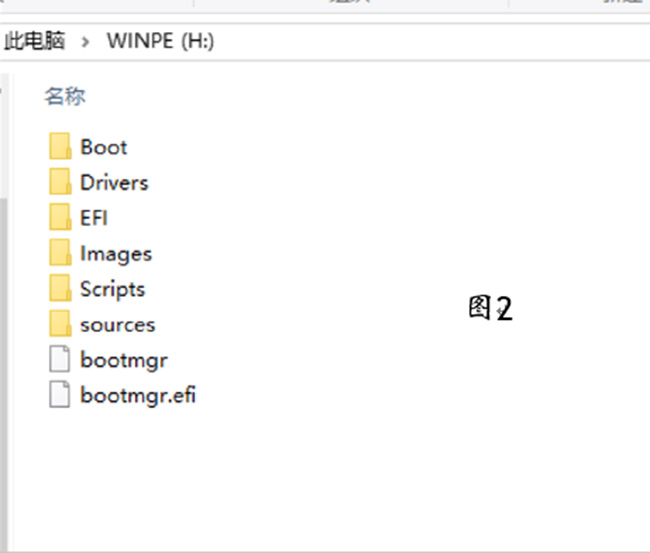The height and width of the screenshot is (553, 650).
Task: Select the Images folder icon
Action: coord(60,254)
